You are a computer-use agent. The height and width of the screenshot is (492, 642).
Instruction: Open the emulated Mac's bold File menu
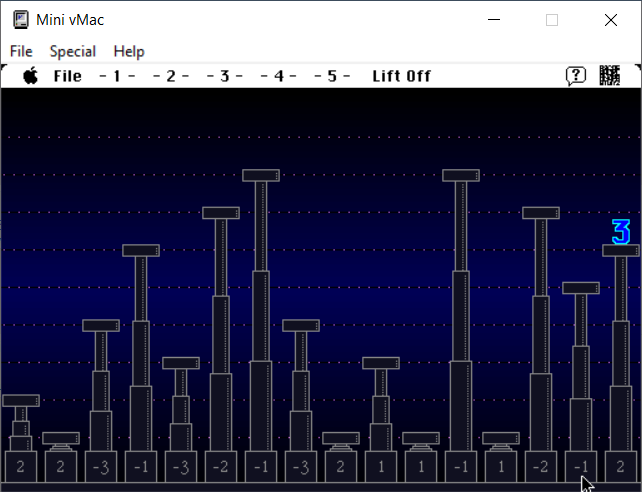tap(68, 76)
